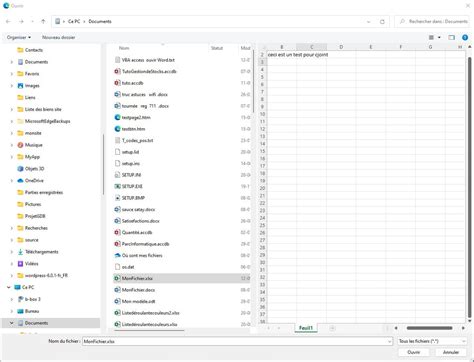
Task: Open view options dropdown arrow
Action: point(439,37)
